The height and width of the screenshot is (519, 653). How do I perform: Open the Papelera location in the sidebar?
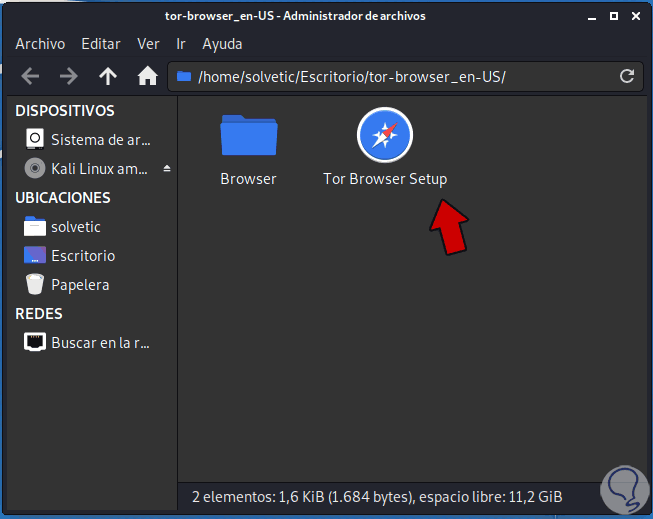pyautogui.click(x=92, y=284)
